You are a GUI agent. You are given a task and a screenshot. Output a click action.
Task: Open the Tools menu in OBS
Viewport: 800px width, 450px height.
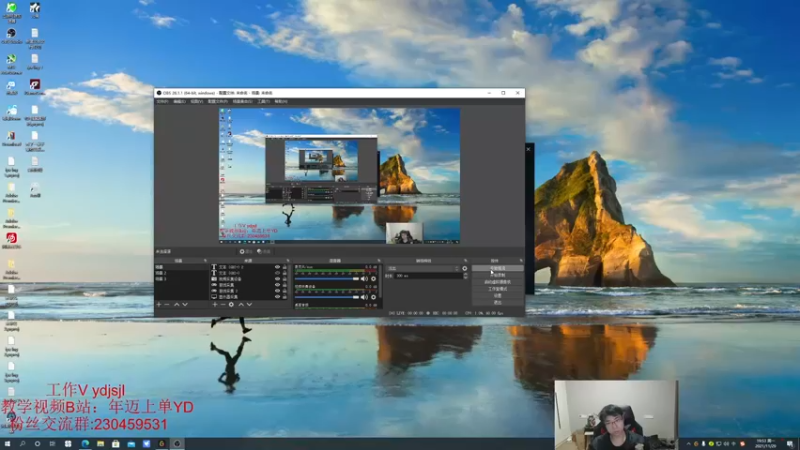[x=263, y=101]
